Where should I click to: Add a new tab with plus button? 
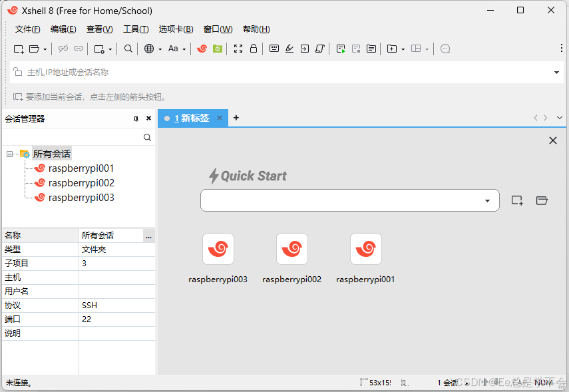[x=236, y=118]
